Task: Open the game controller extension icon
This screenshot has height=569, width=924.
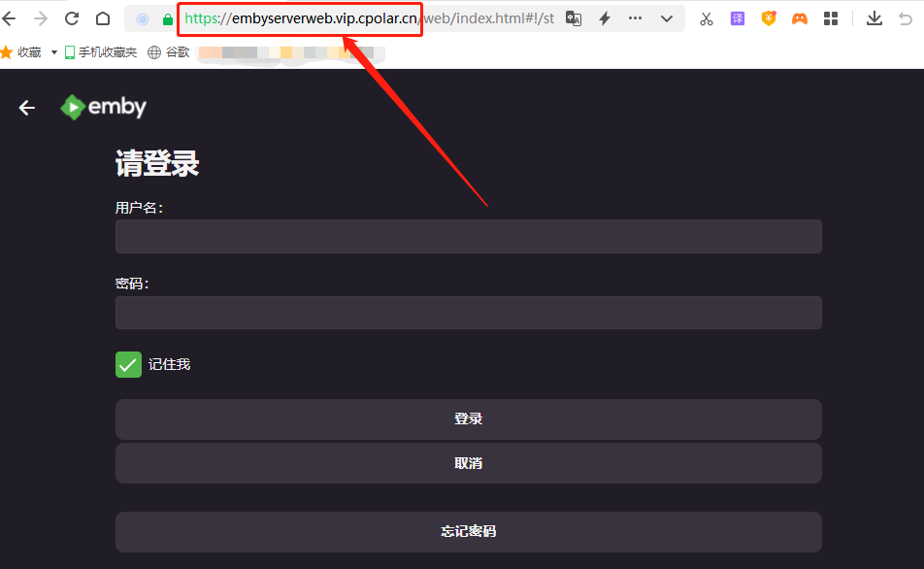Action: tap(800, 18)
